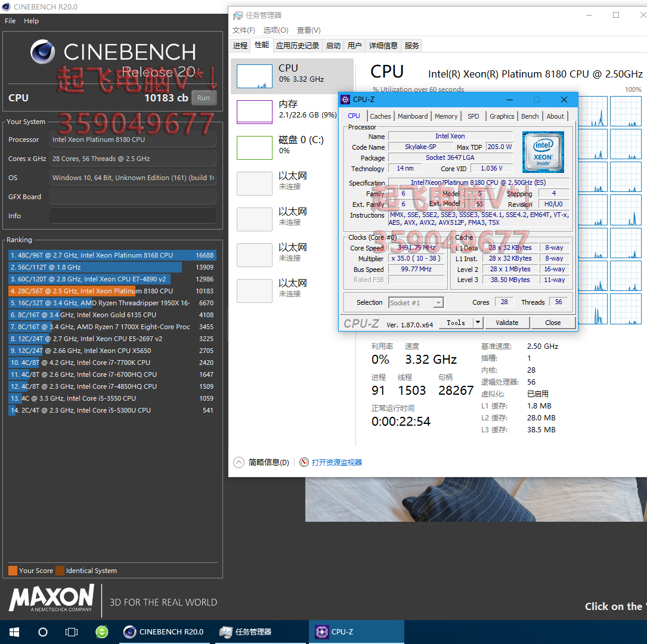Open Task View on the taskbar
This screenshot has width=647, height=644.
point(72,632)
